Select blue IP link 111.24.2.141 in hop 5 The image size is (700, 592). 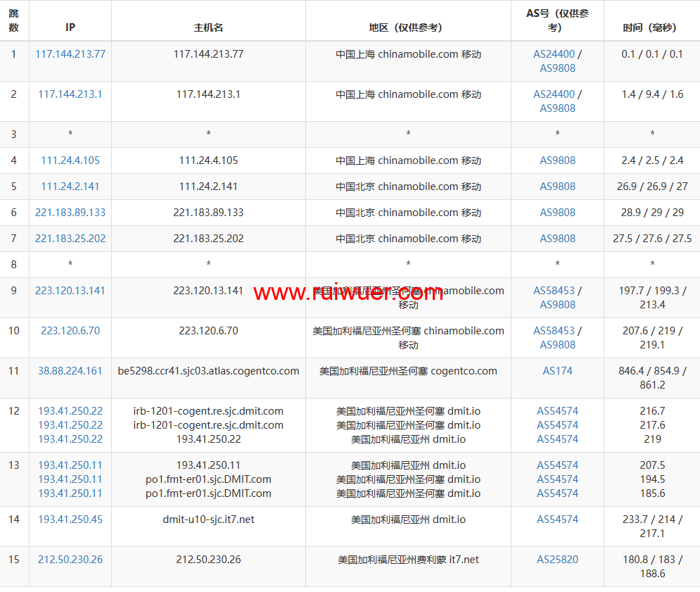pyautogui.click(x=70, y=187)
